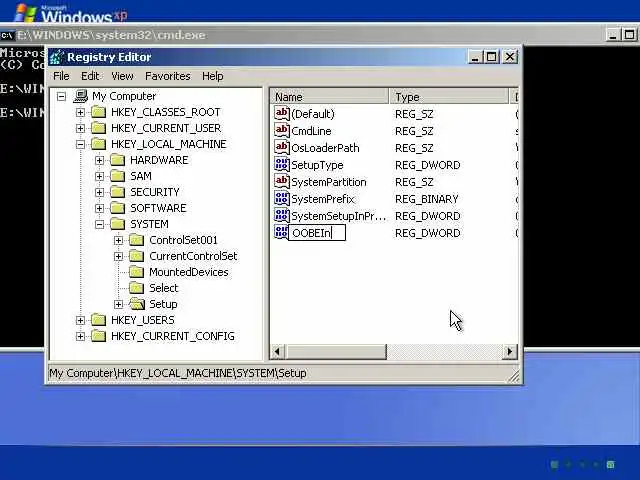
Task: Select the HKEY_LOCAL_MACHINE folder icon
Action: click(98, 144)
